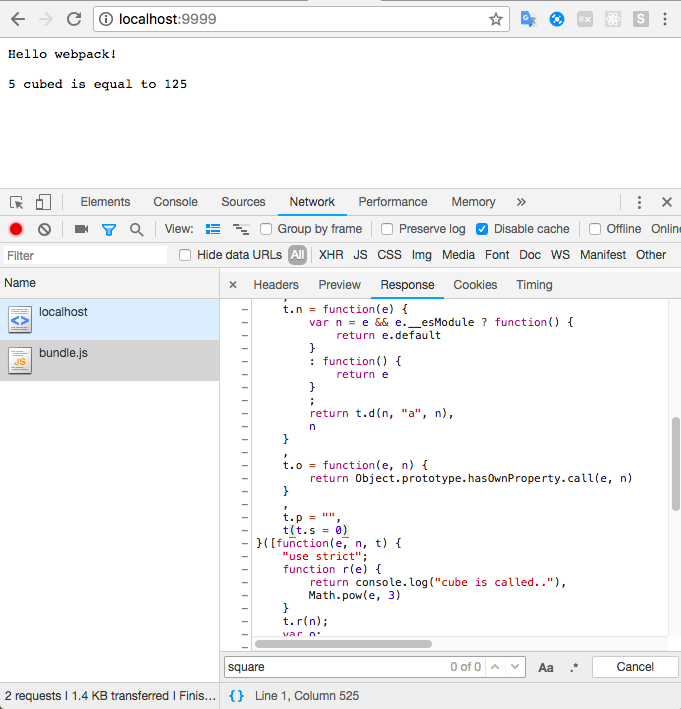
Task: Go to next search result arrow
Action: pyautogui.click(x=515, y=667)
